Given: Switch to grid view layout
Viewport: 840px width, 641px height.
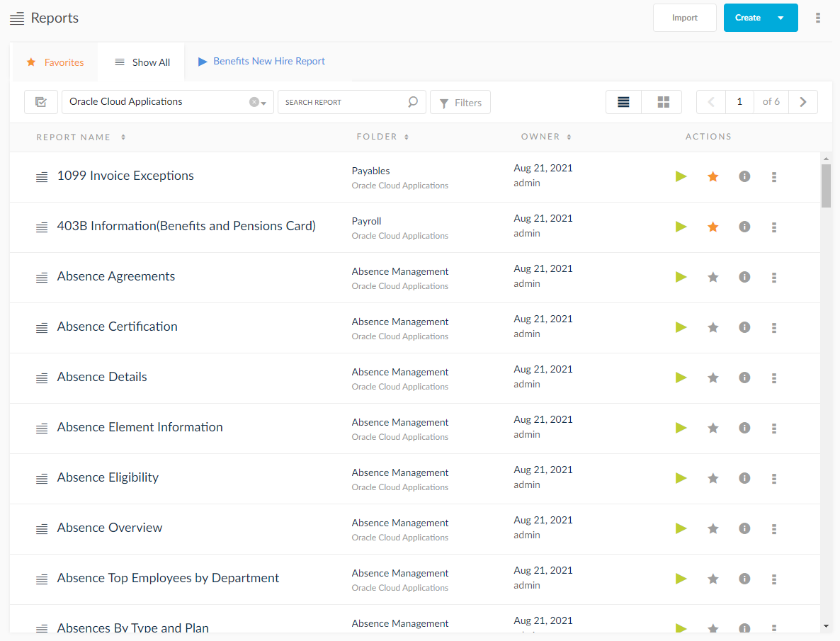Looking at the screenshot, I should coord(662,101).
